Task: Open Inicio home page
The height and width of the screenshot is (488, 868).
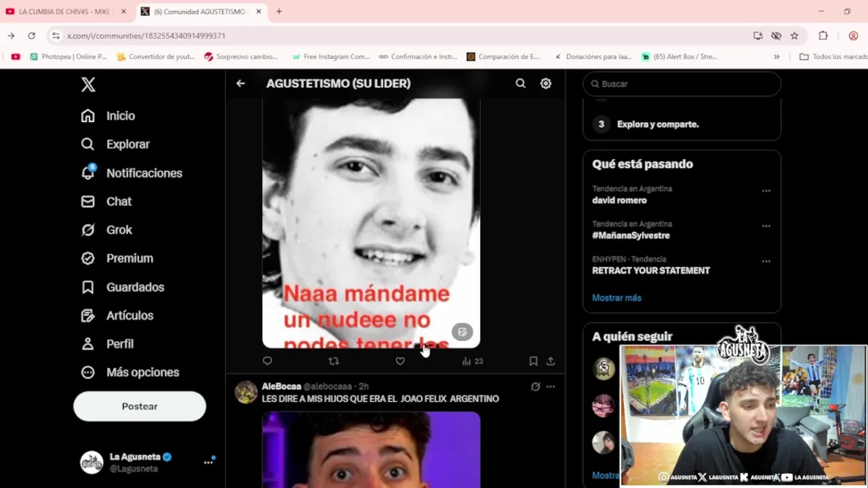Action: click(108, 116)
